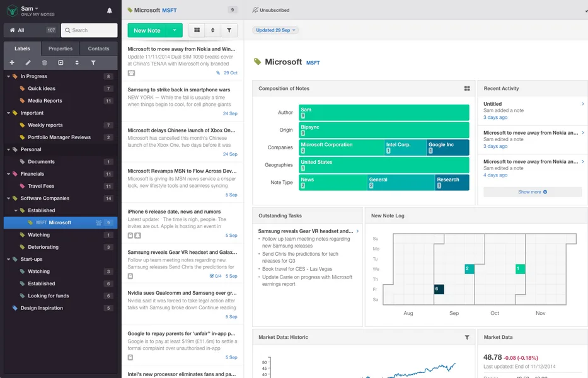588x378 pixels.
Task: Open Nvidia sues Qualcomm note
Action: 183,304
